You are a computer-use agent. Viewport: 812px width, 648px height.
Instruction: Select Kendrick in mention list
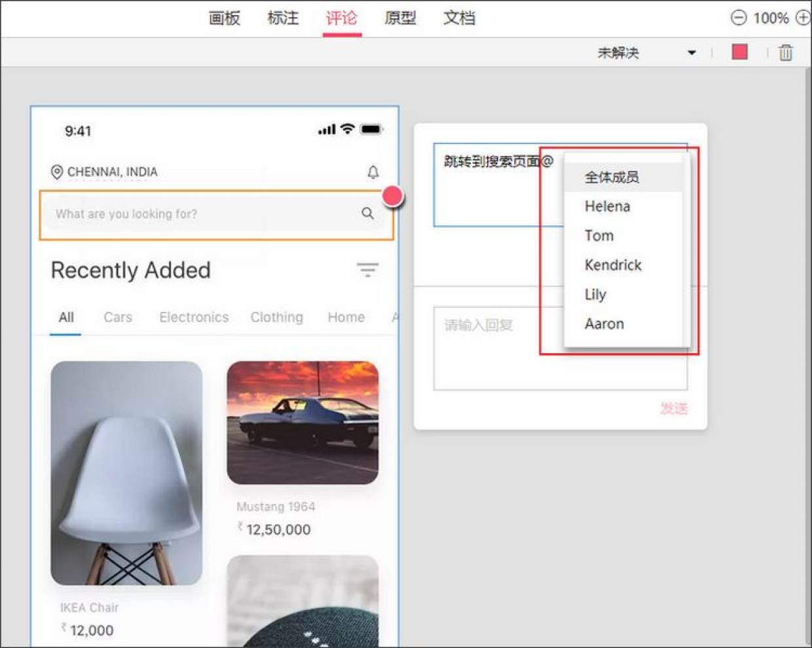(x=623, y=265)
